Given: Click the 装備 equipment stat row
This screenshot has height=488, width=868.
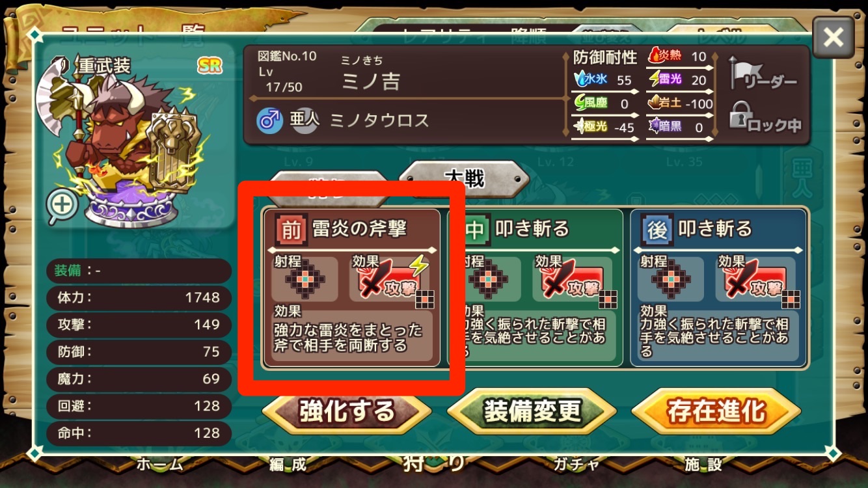Looking at the screenshot, I should click(139, 271).
